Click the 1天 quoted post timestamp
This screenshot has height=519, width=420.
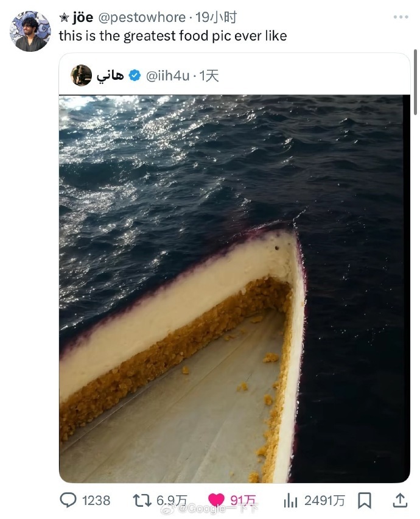click(x=209, y=76)
